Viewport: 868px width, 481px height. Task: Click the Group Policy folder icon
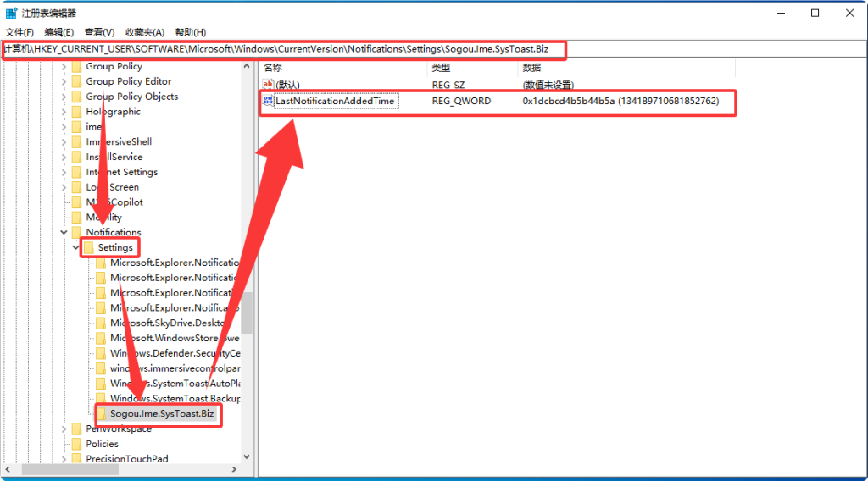[x=76, y=66]
